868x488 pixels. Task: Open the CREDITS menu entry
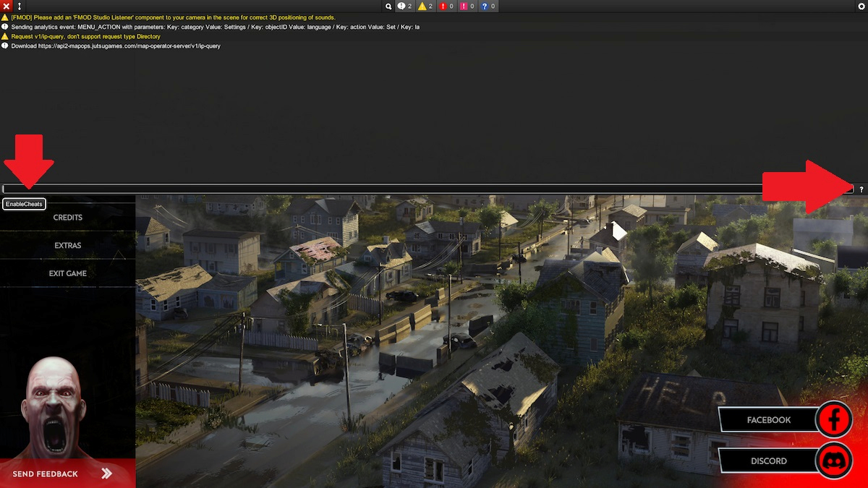(x=67, y=217)
